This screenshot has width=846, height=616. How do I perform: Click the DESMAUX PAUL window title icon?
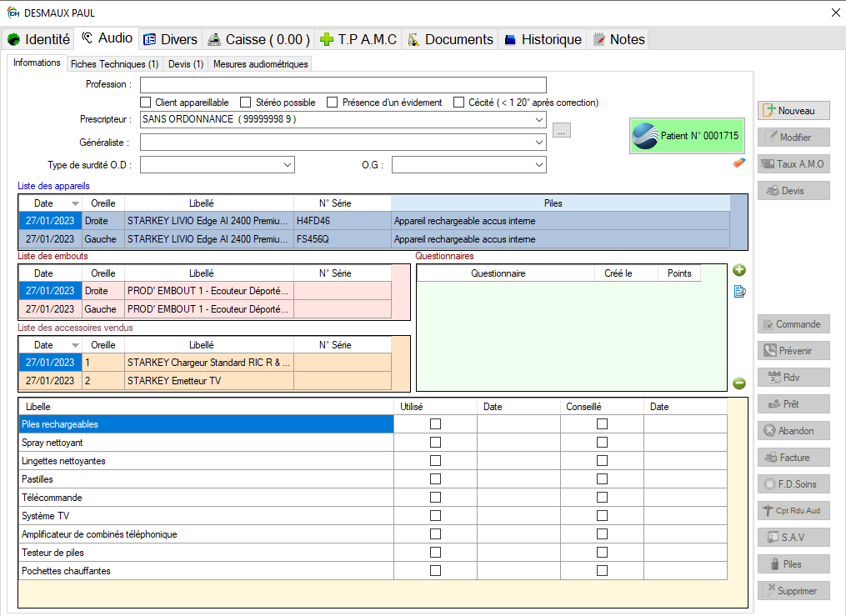click(13, 13)
